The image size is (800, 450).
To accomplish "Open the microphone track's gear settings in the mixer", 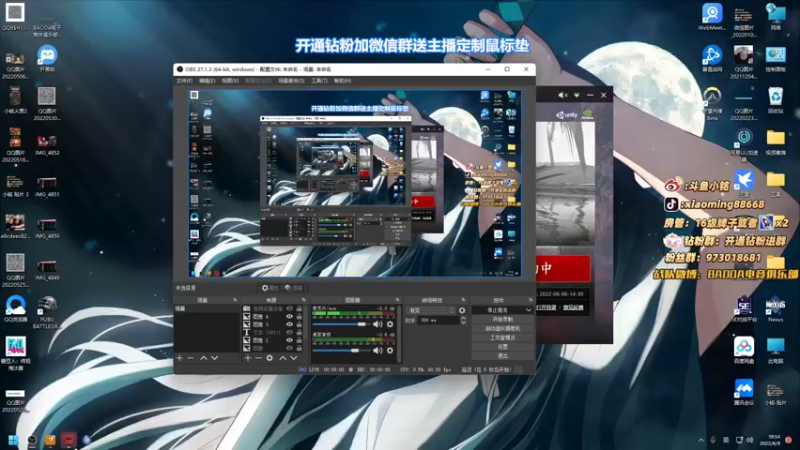I will pos(390,324).
